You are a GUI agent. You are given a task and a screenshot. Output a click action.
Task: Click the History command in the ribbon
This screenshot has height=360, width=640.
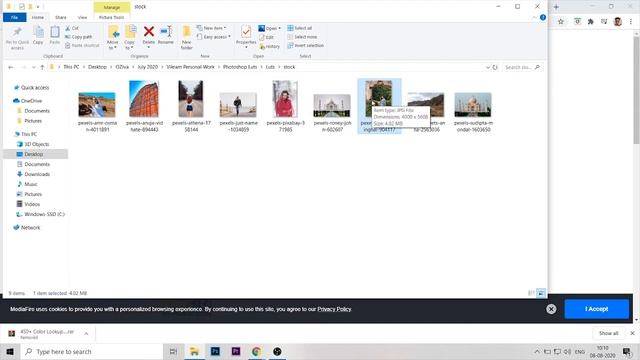pyautogui.click(x=269, y=47)
